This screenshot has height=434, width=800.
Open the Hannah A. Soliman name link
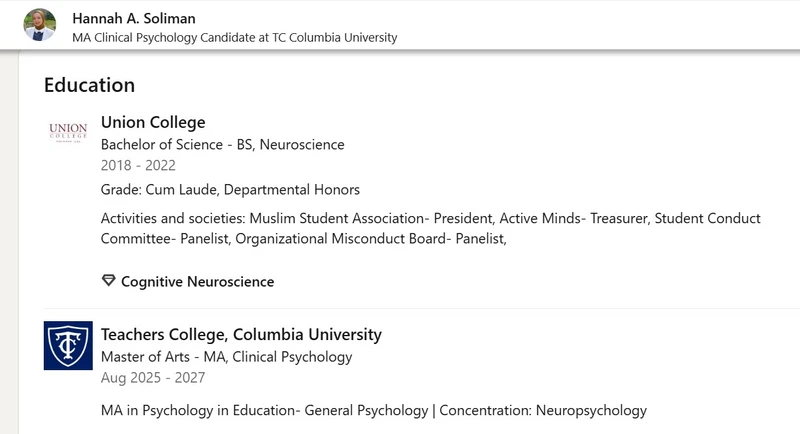click(134, 18)
